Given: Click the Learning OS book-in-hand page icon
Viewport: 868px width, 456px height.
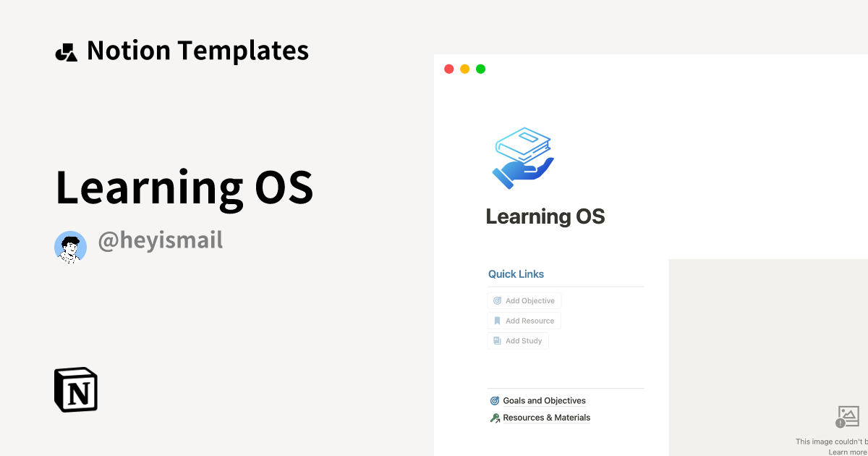Looking at the screenshot, I should pyautogui.click(x=522, y=156).
